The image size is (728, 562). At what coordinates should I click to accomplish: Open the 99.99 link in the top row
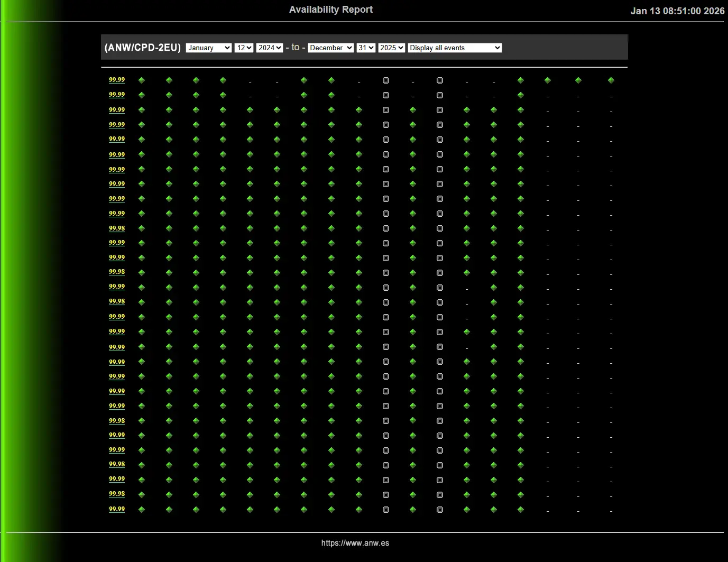(117, 80)
